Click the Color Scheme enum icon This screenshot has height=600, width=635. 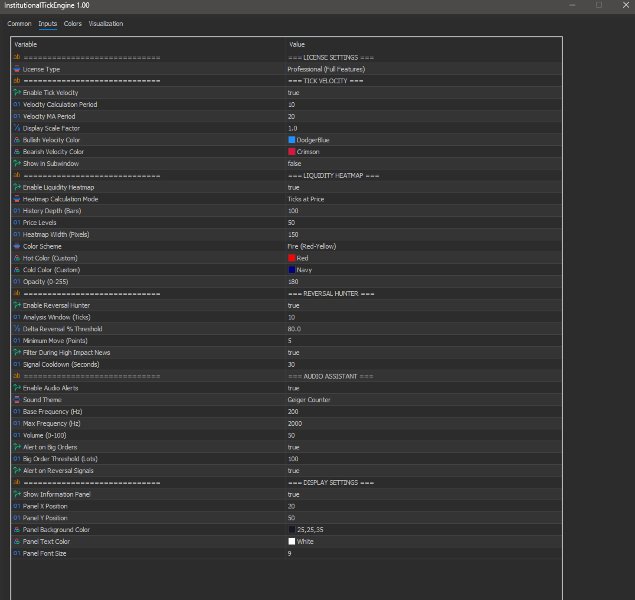click(17, 246)
